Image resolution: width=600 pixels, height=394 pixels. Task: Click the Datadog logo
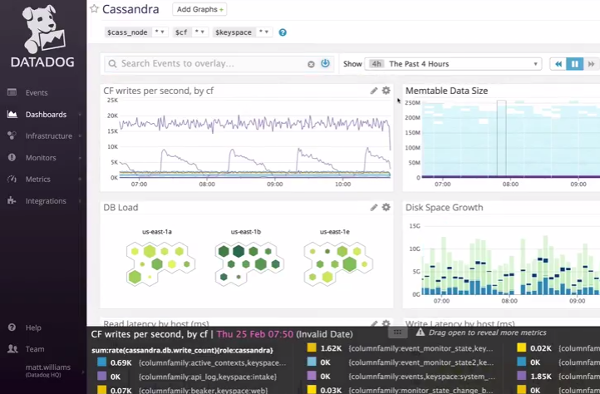pos(43,36)
